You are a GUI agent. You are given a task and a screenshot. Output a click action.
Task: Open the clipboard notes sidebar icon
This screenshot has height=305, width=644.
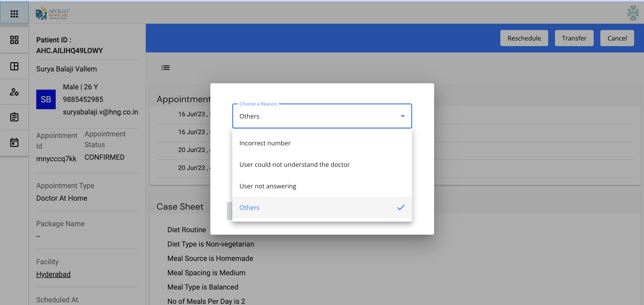pyautogui.click(x=14, y=117)
